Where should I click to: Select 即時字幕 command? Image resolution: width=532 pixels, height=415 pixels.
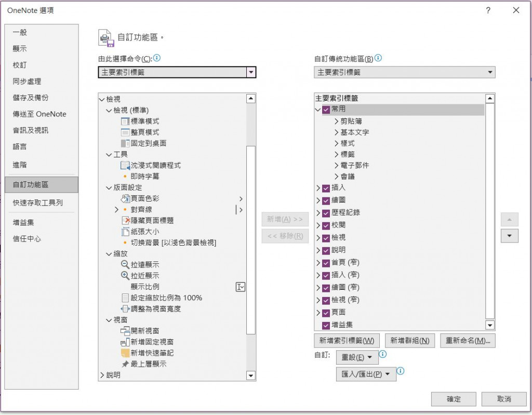tap(145, 177)
